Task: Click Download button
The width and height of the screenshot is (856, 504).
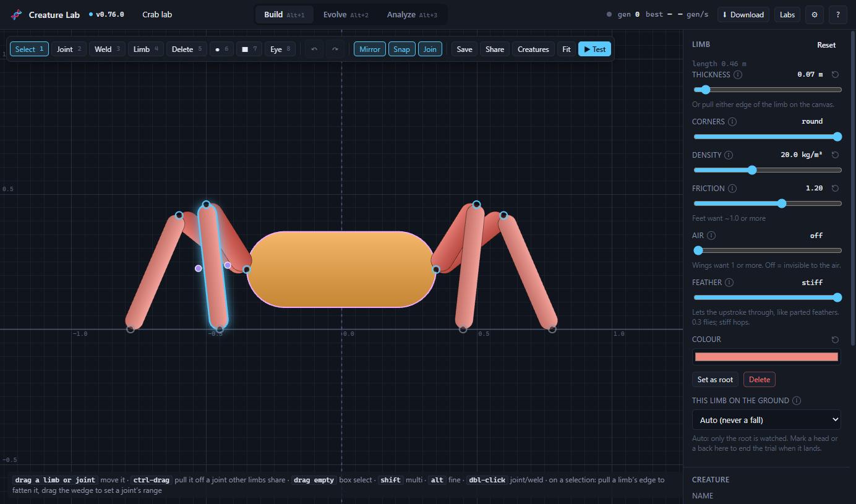Action: tap(743, 15)
